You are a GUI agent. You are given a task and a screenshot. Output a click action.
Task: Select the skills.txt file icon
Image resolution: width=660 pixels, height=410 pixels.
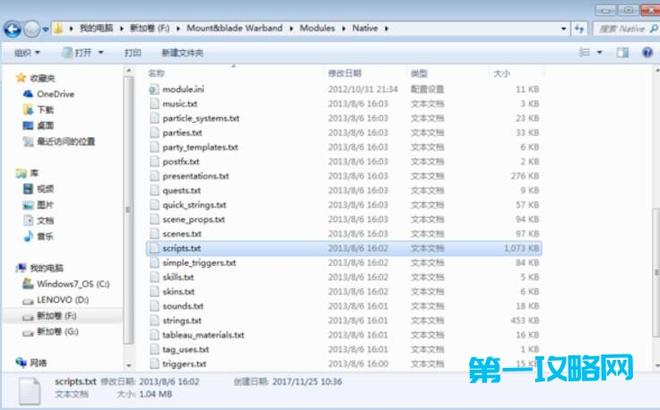pos(154,277)
